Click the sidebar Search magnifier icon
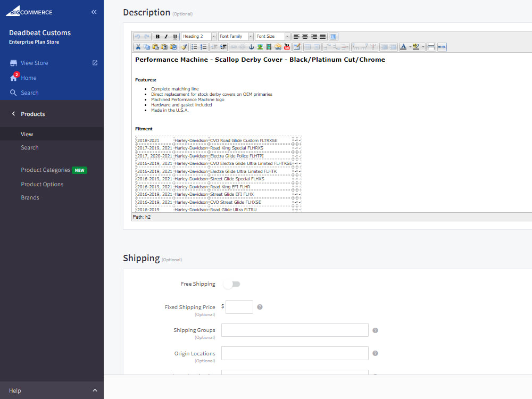Screen dimensions: 532x399 coord(13,93)
